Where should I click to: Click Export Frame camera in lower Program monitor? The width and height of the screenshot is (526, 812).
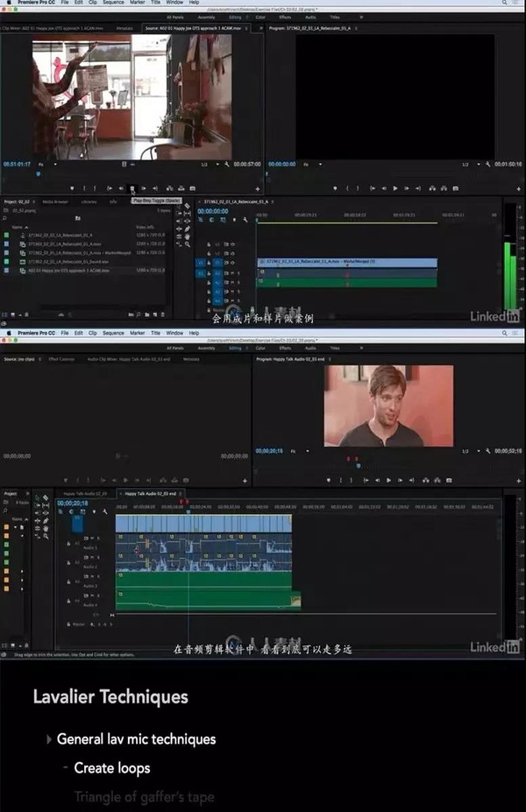point(449,481)
